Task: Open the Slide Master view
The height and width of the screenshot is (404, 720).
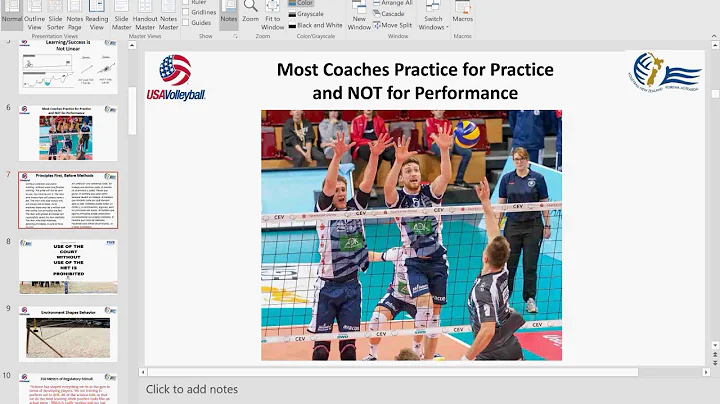Action: pos(121,15)
